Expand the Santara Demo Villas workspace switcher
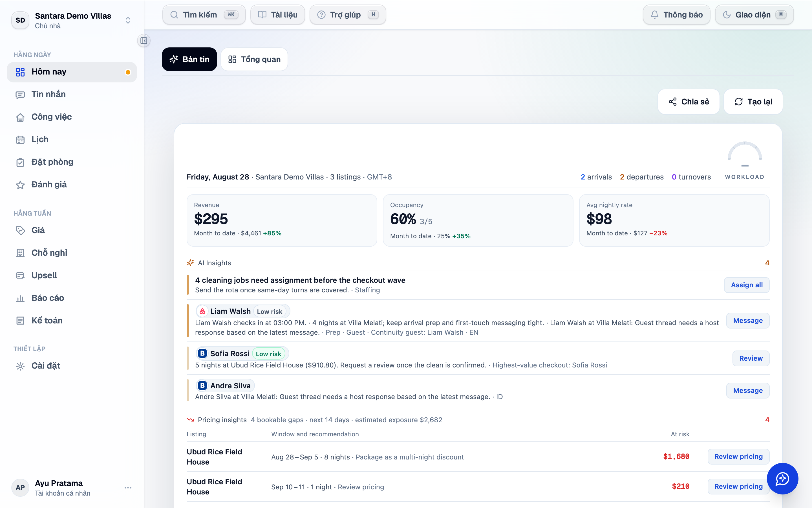 pyautogui.click(x=128, y=20)
